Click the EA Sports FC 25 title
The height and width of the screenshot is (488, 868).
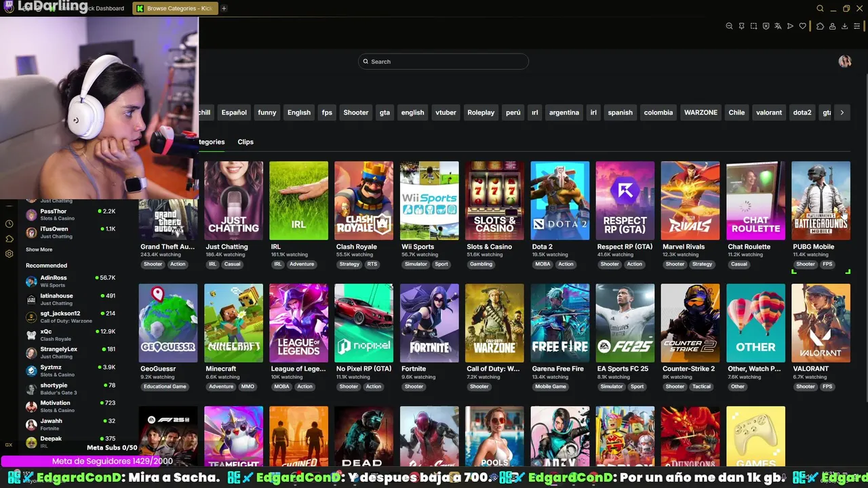coord(623,369)
